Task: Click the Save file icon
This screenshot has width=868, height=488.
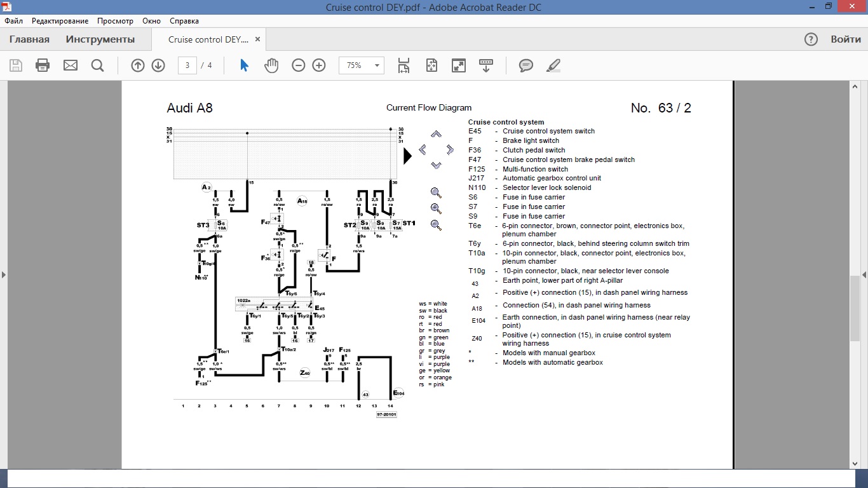Action: pyautogui.click(x=16, y=65)
